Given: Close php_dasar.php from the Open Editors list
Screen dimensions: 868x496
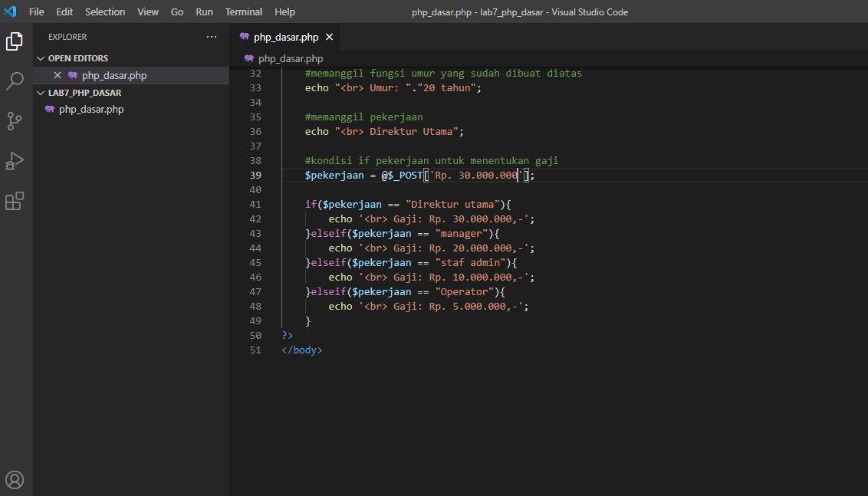Looking at the screenshot, I should (59, 75).
